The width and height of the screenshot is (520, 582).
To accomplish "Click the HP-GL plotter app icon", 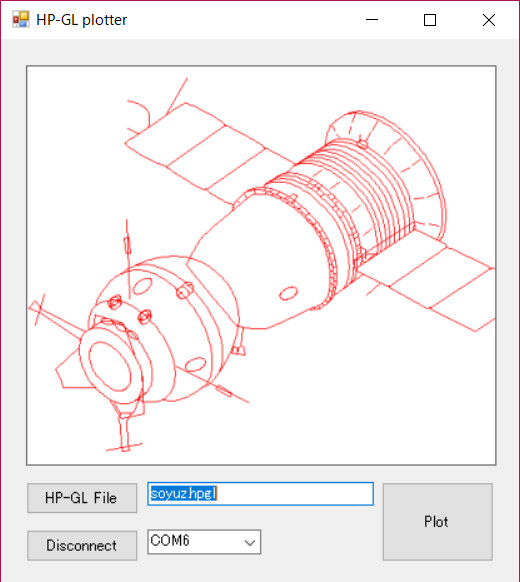I will [x=21, y=20].
